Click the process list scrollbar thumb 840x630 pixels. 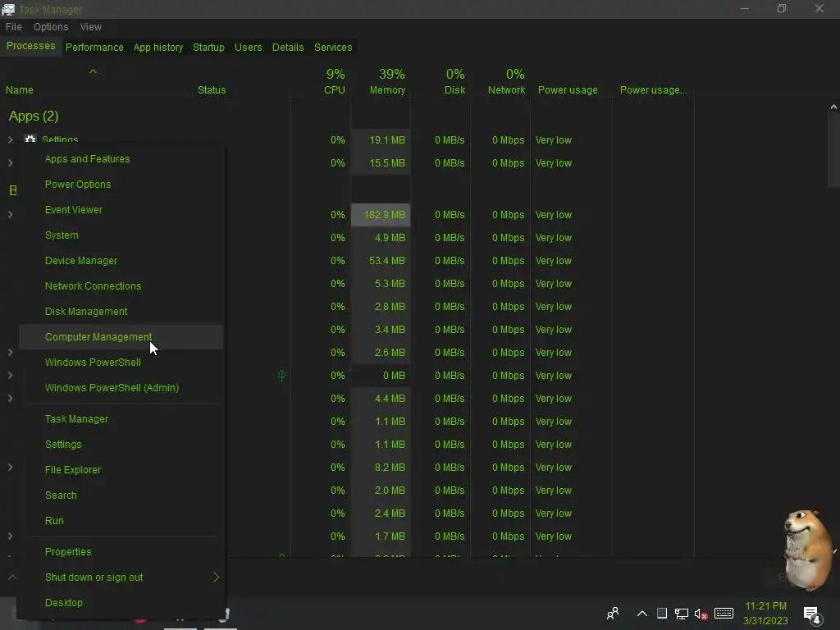[x=833, y=149]
